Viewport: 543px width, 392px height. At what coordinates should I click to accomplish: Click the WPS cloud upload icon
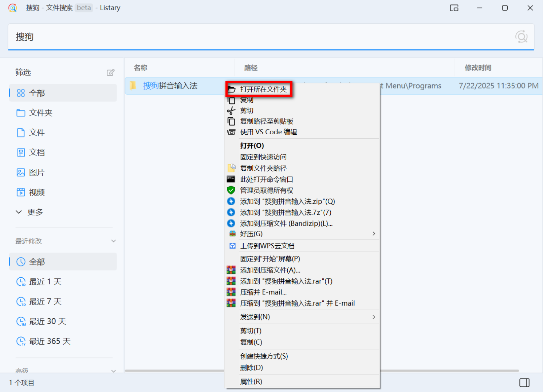(232, 246)
